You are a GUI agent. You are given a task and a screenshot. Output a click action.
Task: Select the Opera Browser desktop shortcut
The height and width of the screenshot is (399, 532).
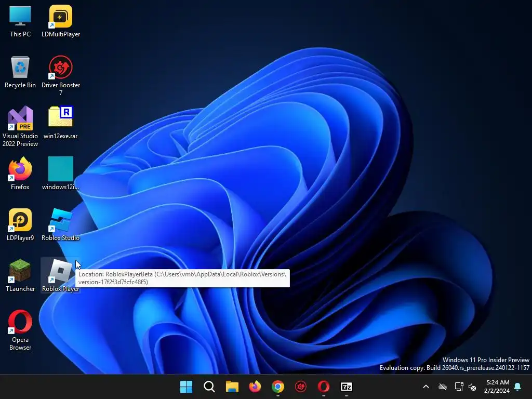pos(20,330)
